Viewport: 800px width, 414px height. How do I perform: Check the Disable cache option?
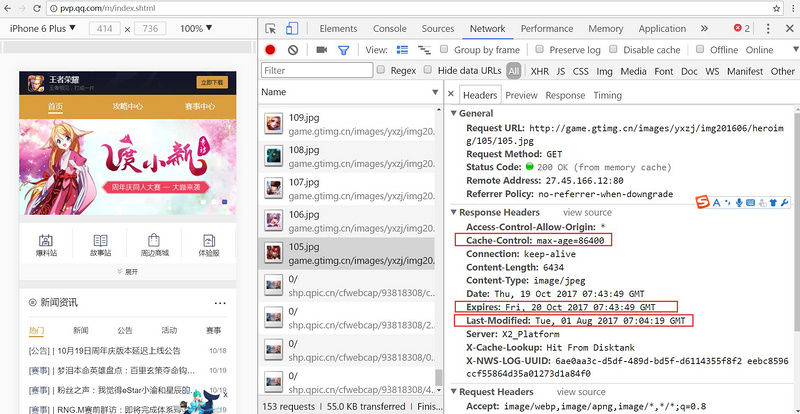614,50
